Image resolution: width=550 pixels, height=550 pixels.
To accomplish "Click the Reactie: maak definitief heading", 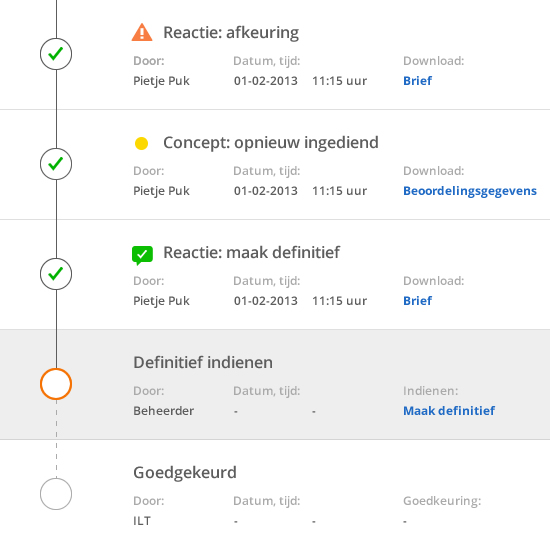I will click(x=251, y=253).
